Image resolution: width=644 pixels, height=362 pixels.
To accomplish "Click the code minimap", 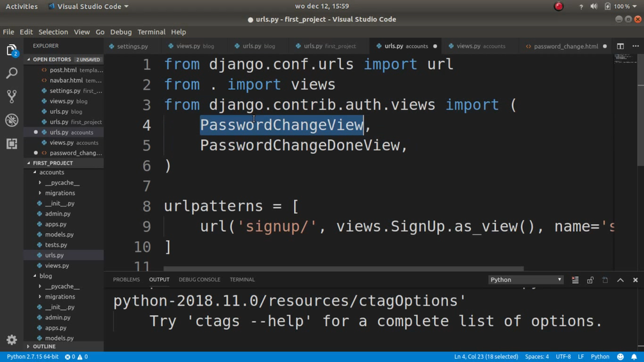I will 625,60.
